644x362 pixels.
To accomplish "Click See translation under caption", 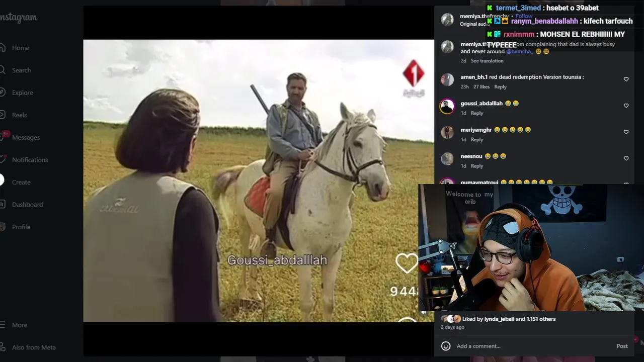I will [x=487, y=61].
